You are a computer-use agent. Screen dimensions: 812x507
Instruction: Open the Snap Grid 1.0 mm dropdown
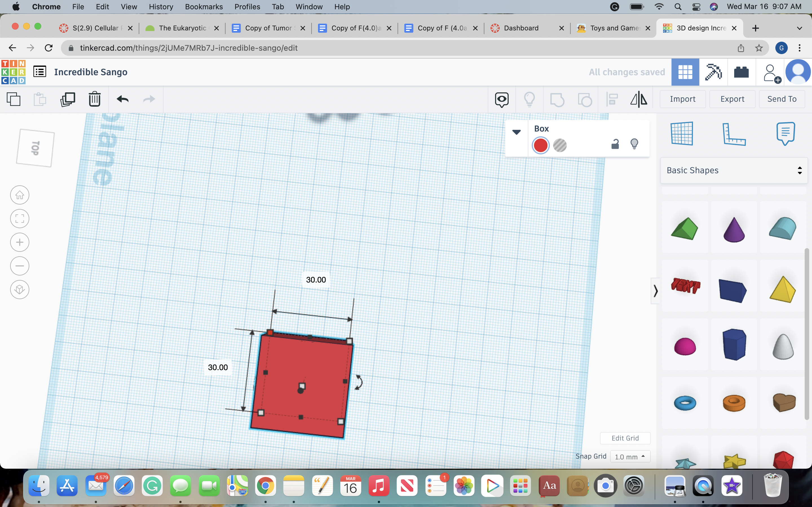tap(630, 457)
